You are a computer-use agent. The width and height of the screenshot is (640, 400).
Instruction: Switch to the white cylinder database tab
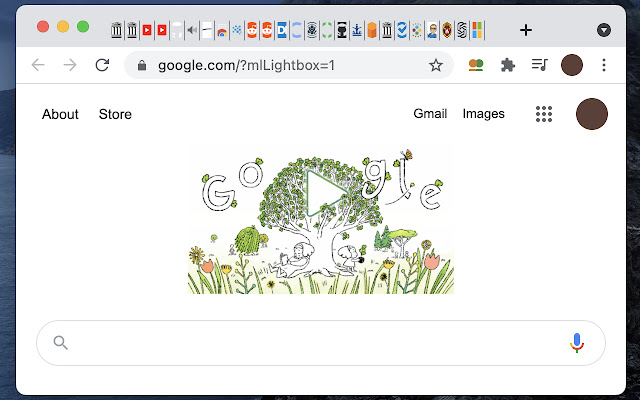pyautogui.click(x=177, y=30)
